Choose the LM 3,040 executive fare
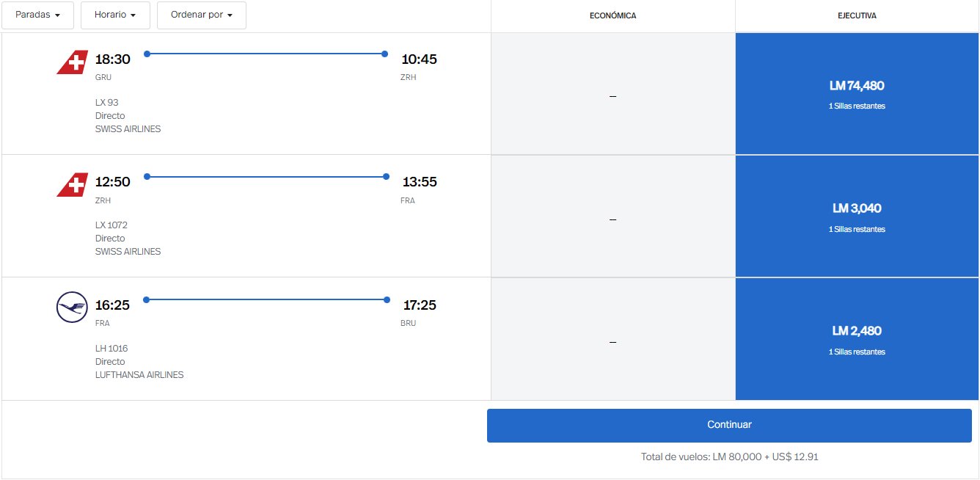This screenshot has width=980, height=480. point(857,217)
